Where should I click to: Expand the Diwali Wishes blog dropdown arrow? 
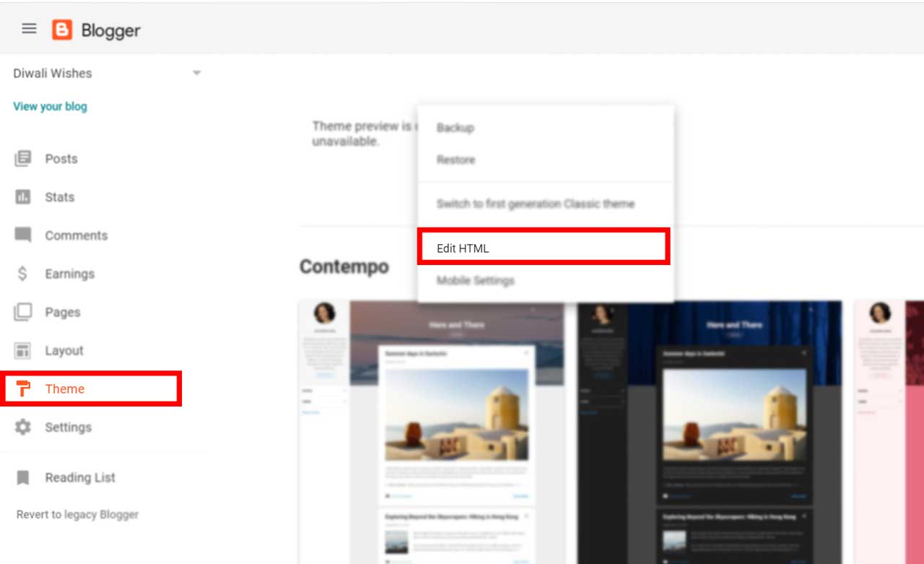(196, 73)
